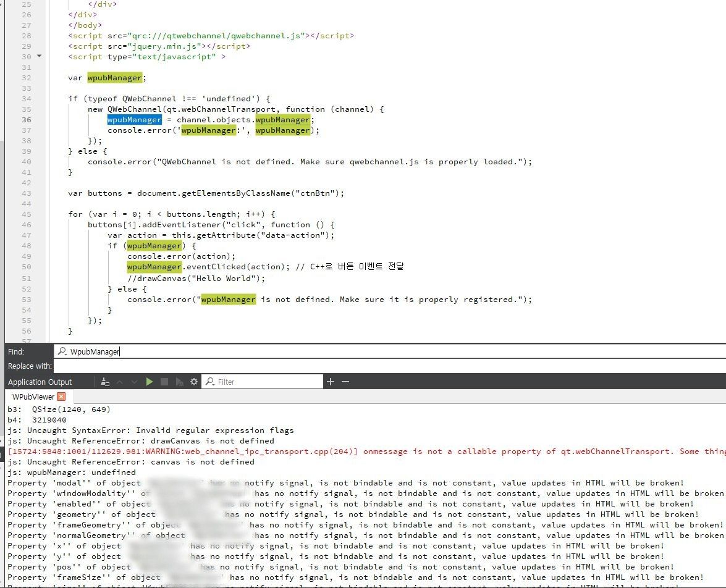Open find options magnifier in Find field
Image resolution: width=726 pixels, height=588 pixels.
point(62,351)
